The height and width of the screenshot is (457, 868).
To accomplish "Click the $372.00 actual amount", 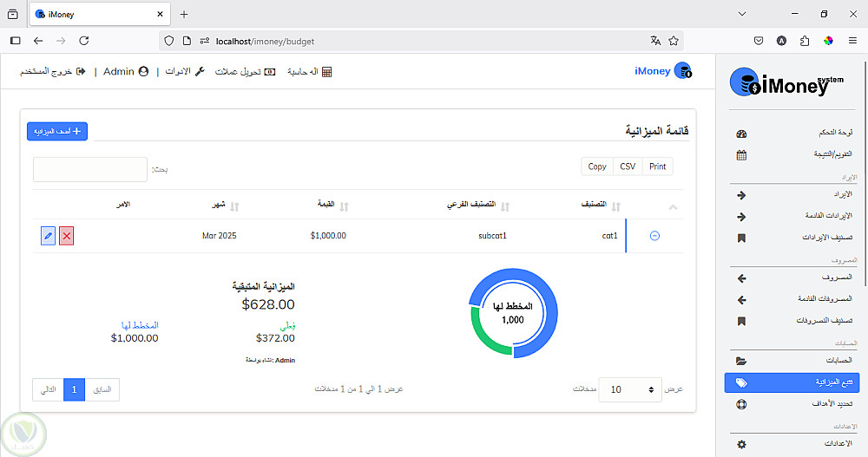I will click(275, 338).
